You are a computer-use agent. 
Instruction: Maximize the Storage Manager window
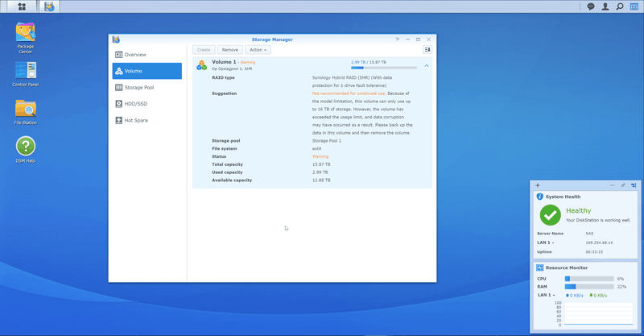pos(418,39)
